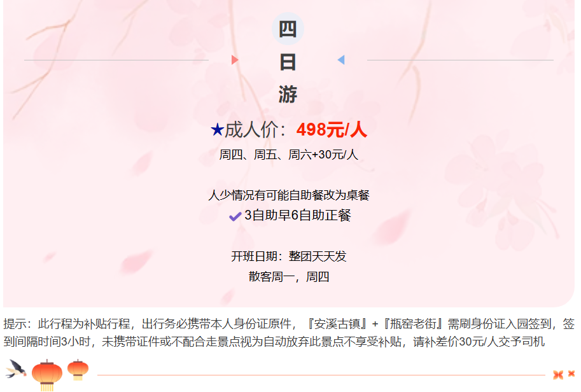Click the 3自助早6自助正餐 text
Image resolution: width=581 pixels, height=392 pixels.
tap(298, 215)
